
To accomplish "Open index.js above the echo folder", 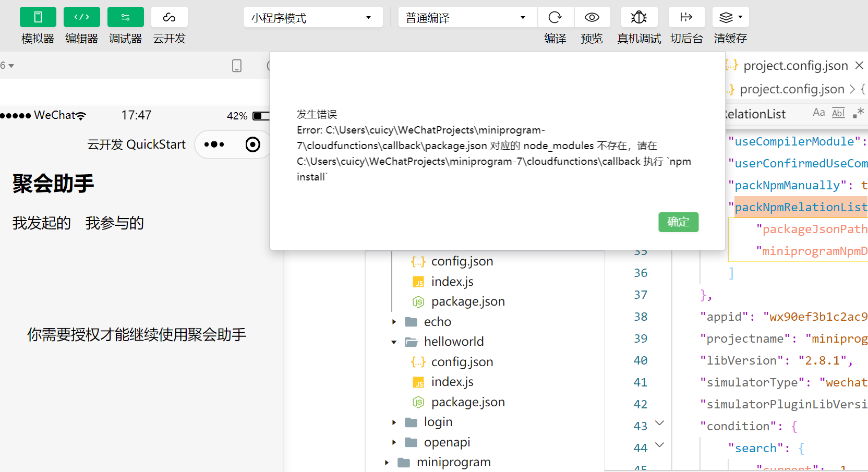I will click(x=452, y=282).
